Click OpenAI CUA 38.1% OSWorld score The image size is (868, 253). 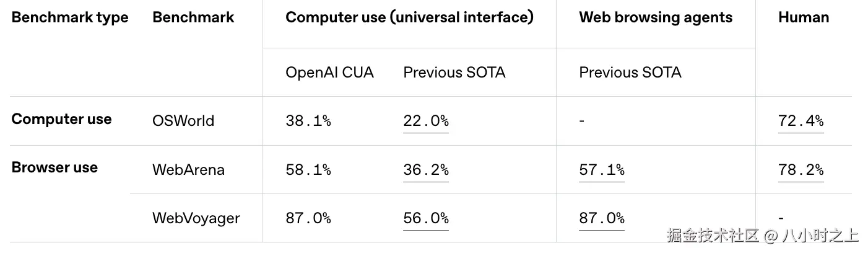[x=308, y=121]
